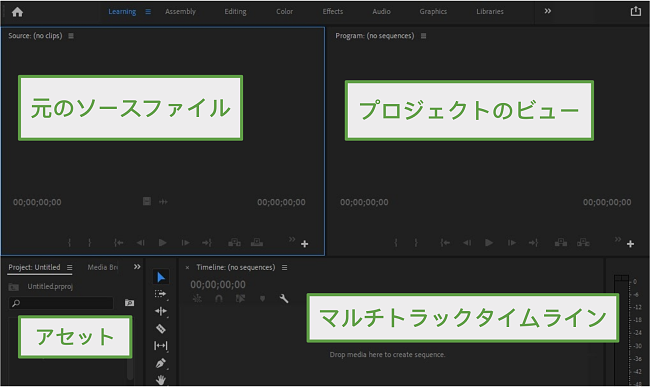
Task: Switch to the Audio workspace
Action: click(x=381, y=12)
